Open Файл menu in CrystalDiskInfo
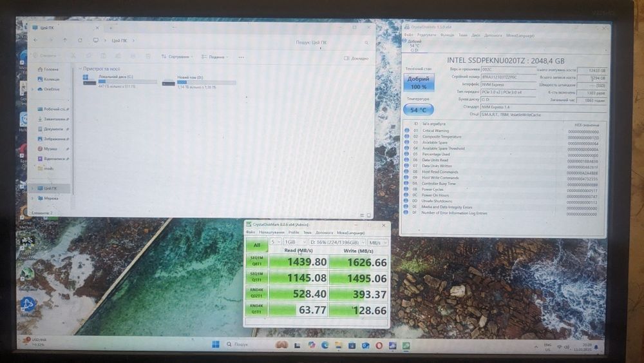The height and width of the screenshot is (363, 644). [408, 35]
